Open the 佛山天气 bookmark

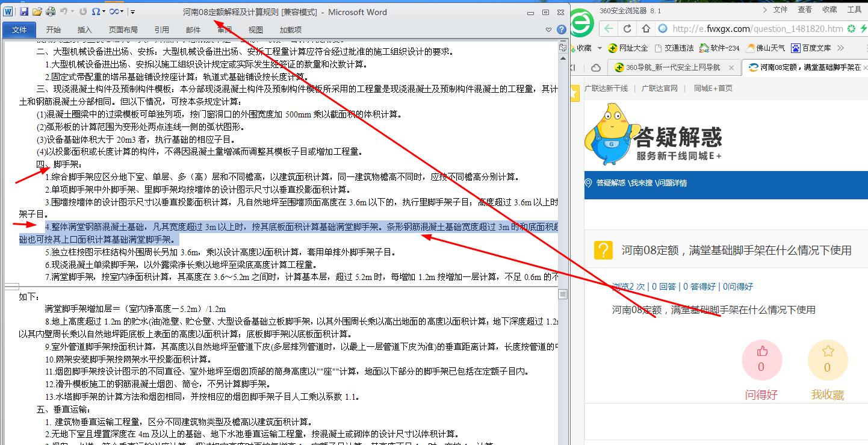coord(766,48)
